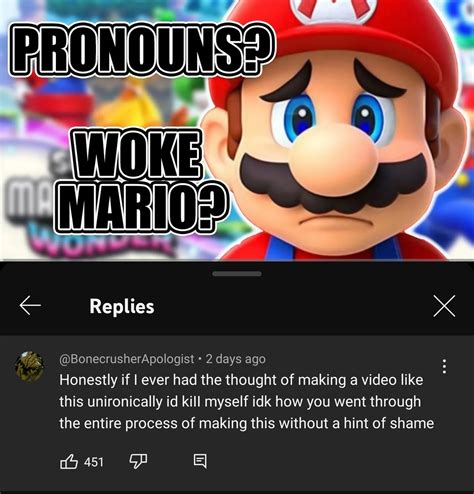The height and width of the screenshot is (494, 474).
Task: Go back using the left arrow icon
Action: tap(30, 305)
